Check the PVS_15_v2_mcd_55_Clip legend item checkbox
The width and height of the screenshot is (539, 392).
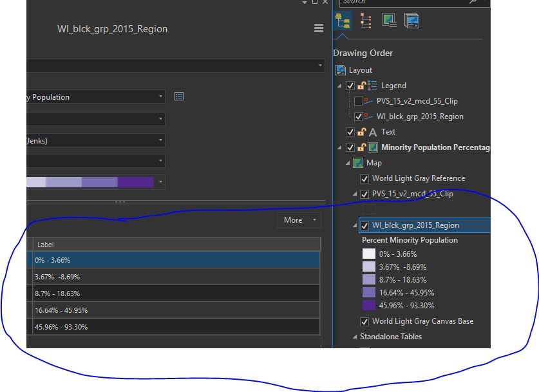pos(359,100)
